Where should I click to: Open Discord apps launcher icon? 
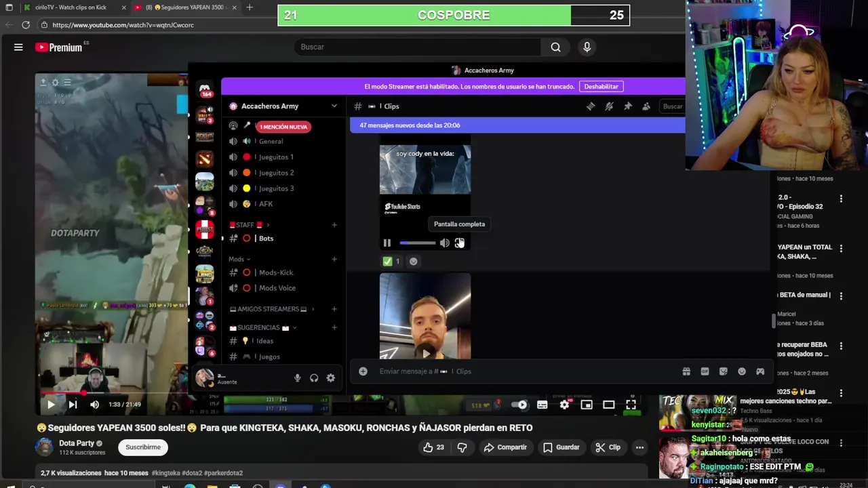point(760,371)
